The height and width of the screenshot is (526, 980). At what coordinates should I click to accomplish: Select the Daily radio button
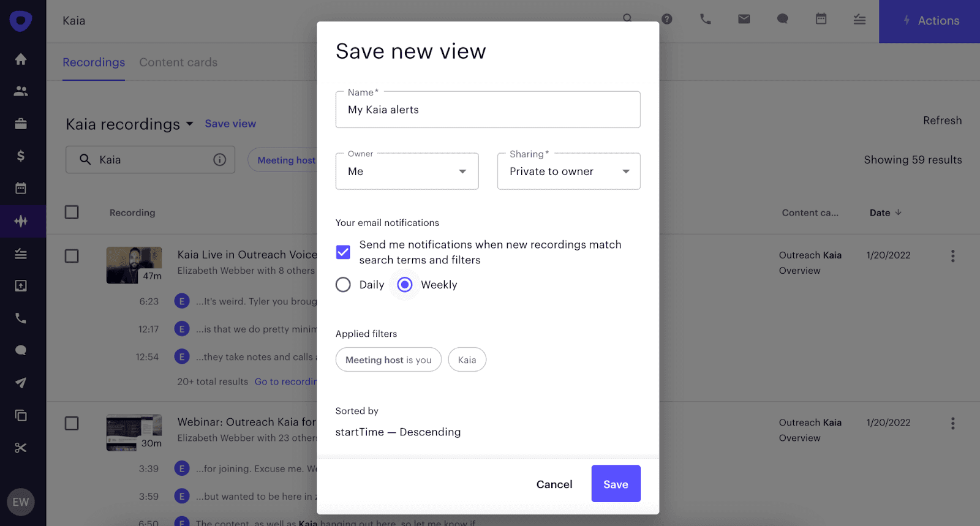344,285
